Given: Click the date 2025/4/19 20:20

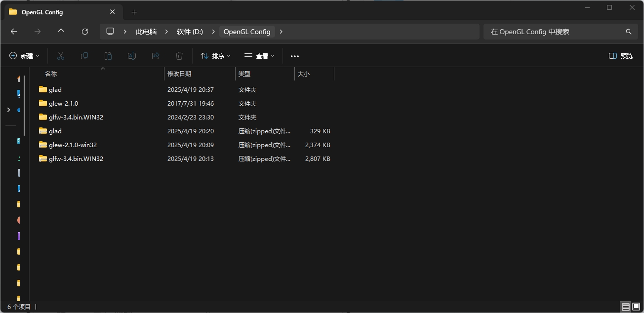Looking at the screenshot, I should (x=191, y=131).
